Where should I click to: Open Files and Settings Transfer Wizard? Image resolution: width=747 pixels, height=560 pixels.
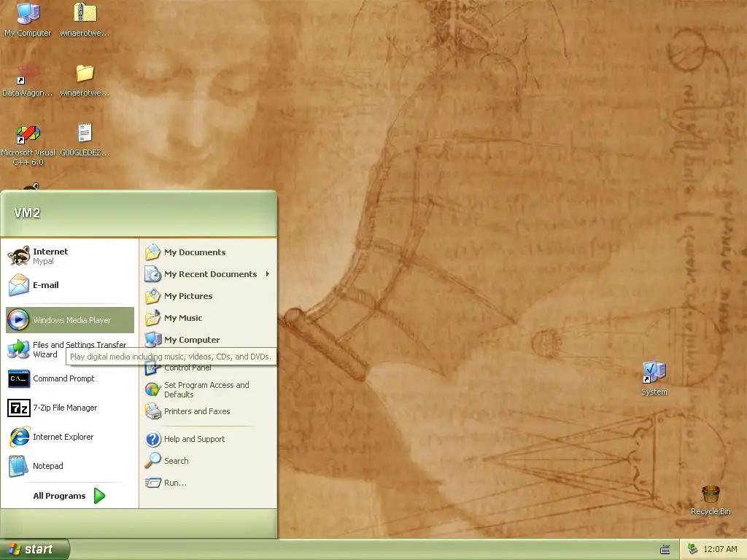(x=70, y=349)
